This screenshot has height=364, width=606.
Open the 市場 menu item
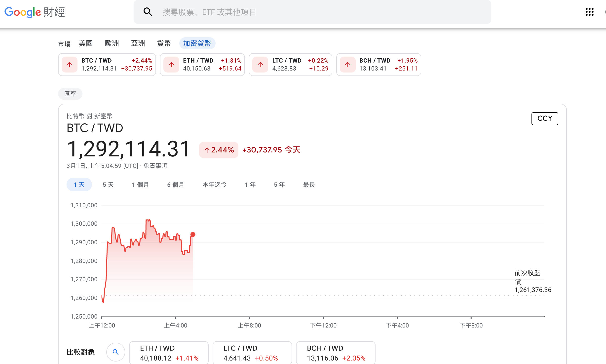(x=64, y=43)
